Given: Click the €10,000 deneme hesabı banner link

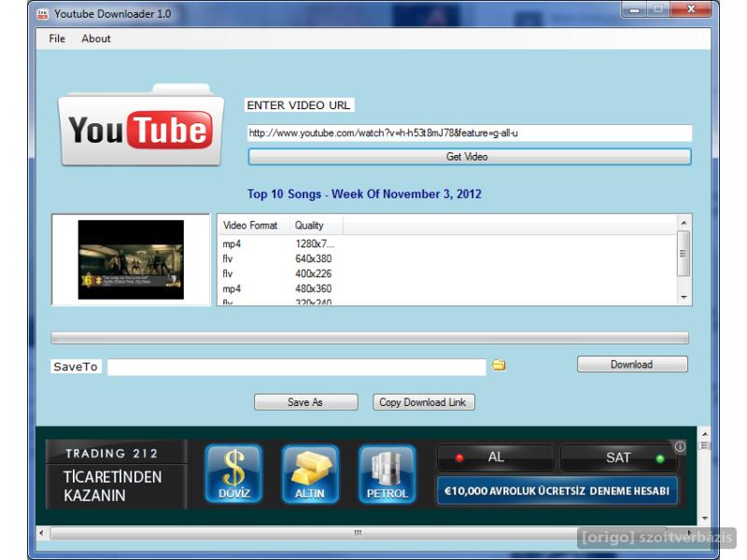Looking at the screenshot, I should (x=557, y=491).
